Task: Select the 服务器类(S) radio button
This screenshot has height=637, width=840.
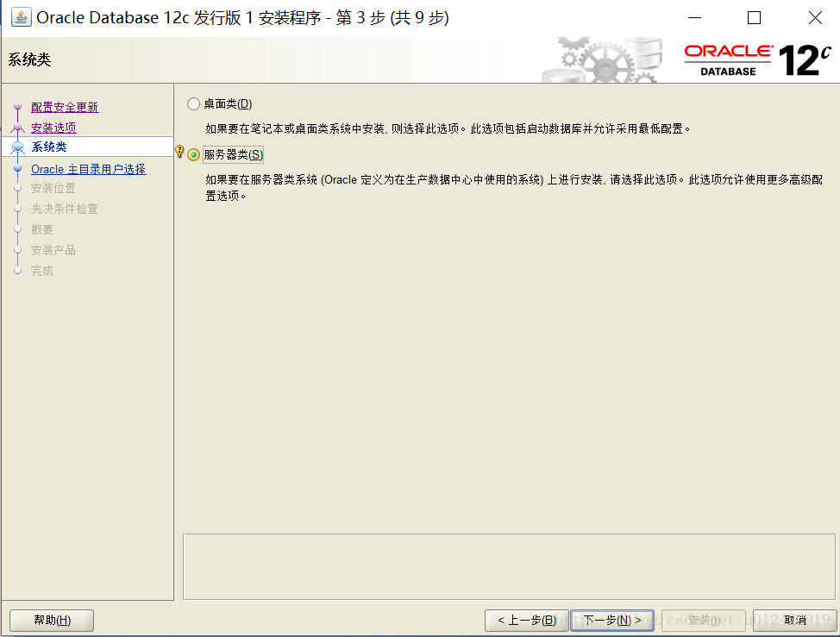Action: pyautogui.click(x=193, y=154)
